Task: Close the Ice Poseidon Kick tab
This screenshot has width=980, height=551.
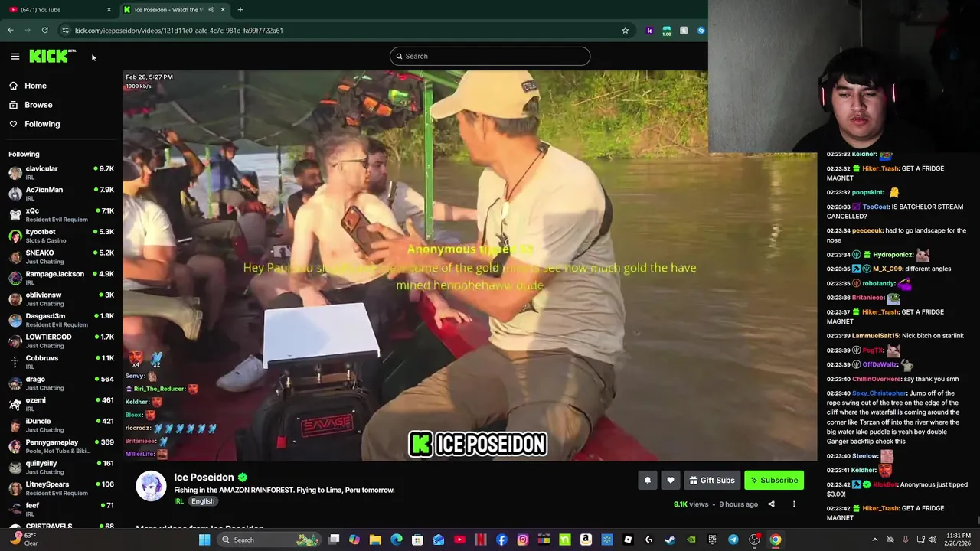Action: tap(223, 10)
